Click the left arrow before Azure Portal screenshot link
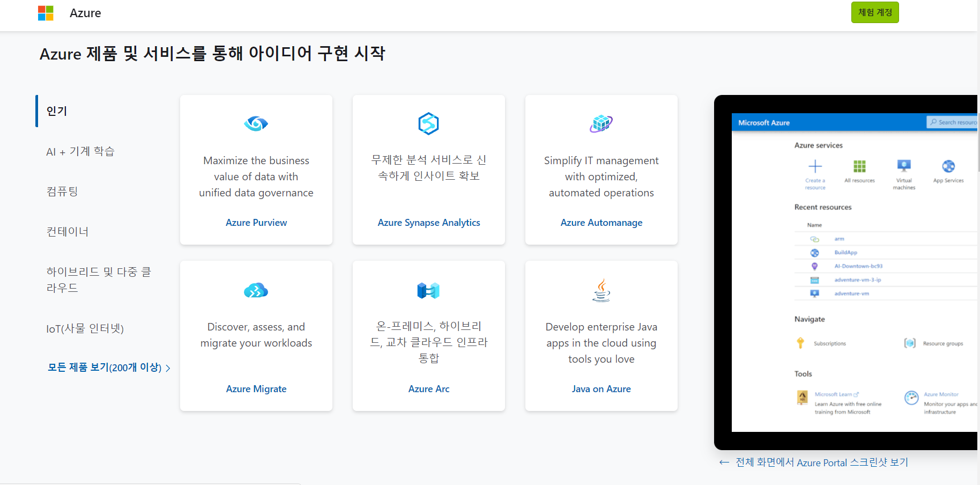The height and width of the screenshot is (485, 980). point(724,462)
